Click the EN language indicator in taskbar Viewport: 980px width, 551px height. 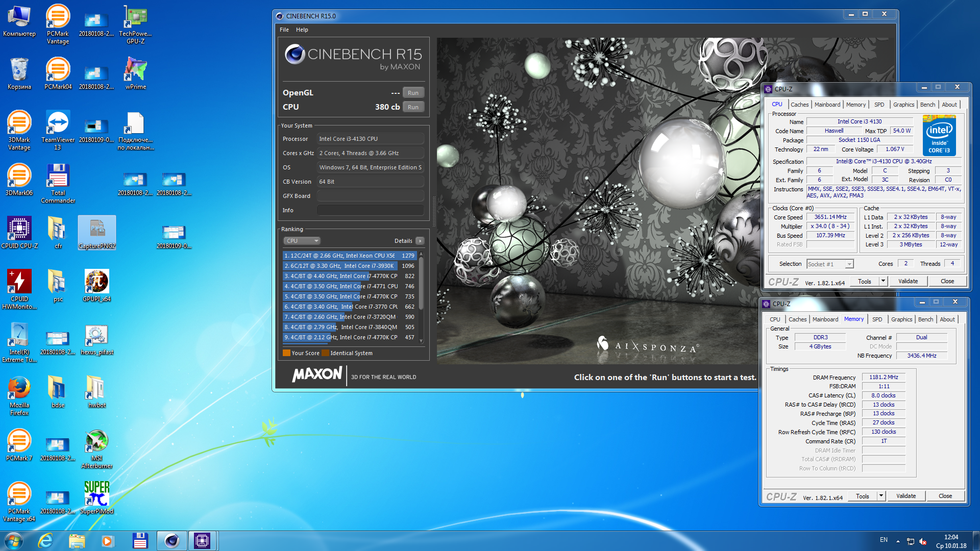pos(884,540)
